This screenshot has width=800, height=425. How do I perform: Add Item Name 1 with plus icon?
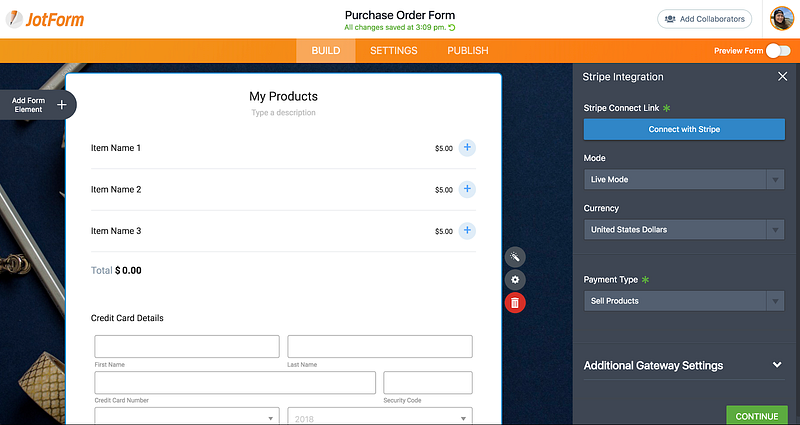click(467, 148)
